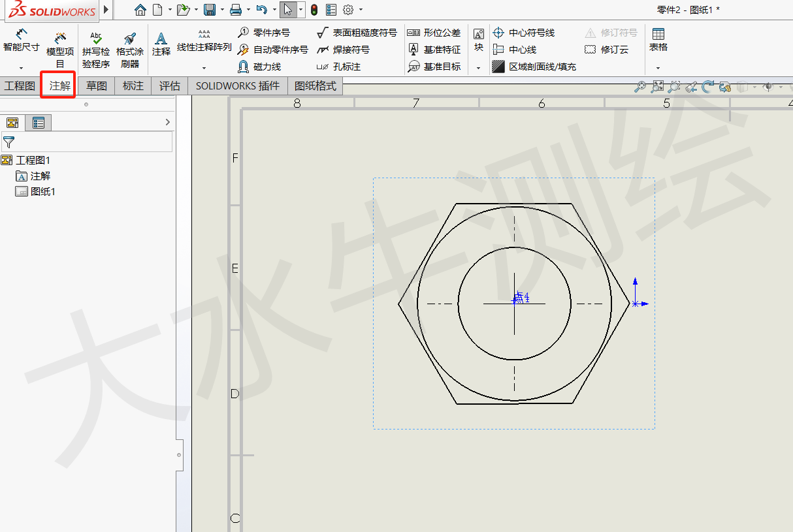Click 自动零件序号 auto balloon
The width and height of the screenshot is (793, 532).
click(272, 49)
